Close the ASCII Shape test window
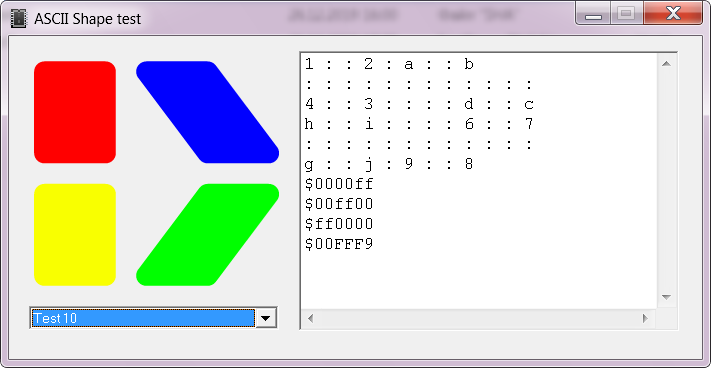 tap(673, 14)
